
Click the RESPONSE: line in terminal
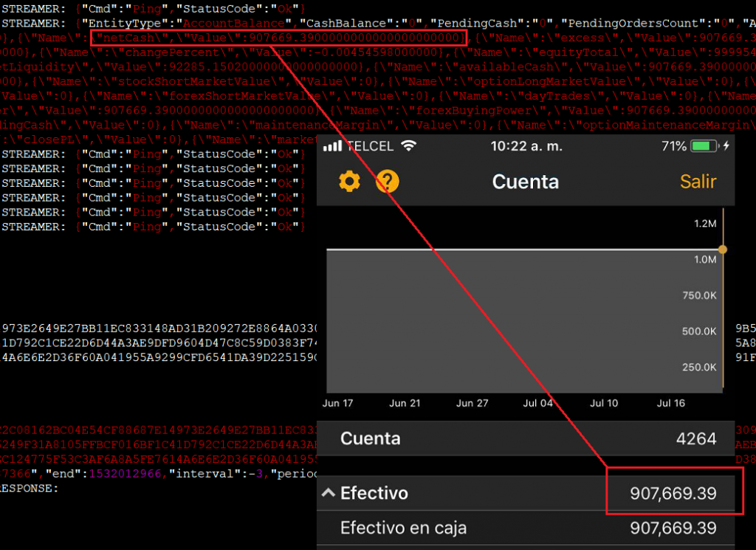29,488
